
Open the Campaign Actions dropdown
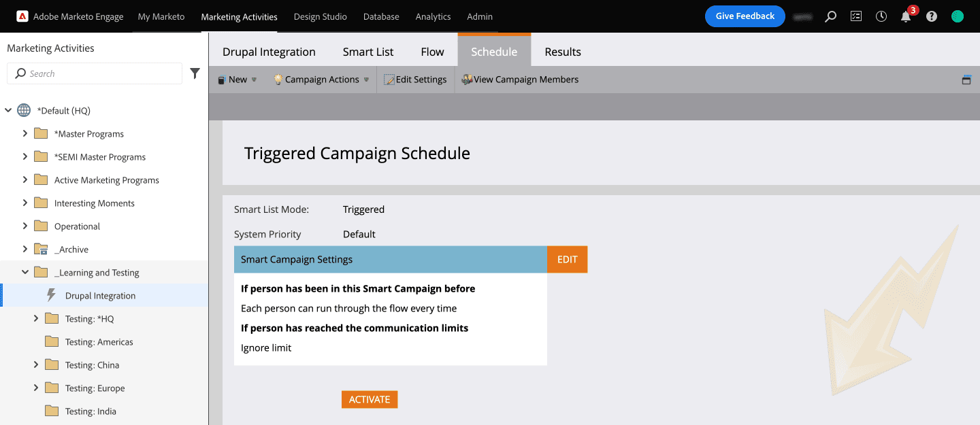[x=321, y=80]
